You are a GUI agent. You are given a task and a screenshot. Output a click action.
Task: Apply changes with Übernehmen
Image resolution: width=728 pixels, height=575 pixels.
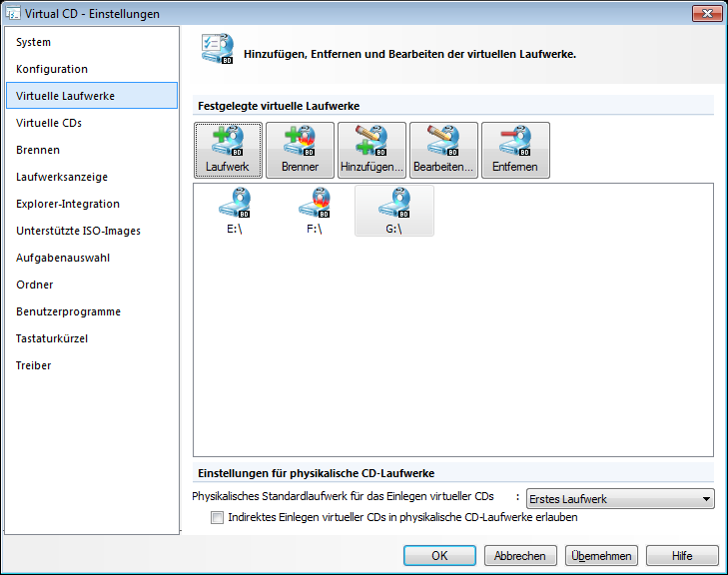point(601,555)
